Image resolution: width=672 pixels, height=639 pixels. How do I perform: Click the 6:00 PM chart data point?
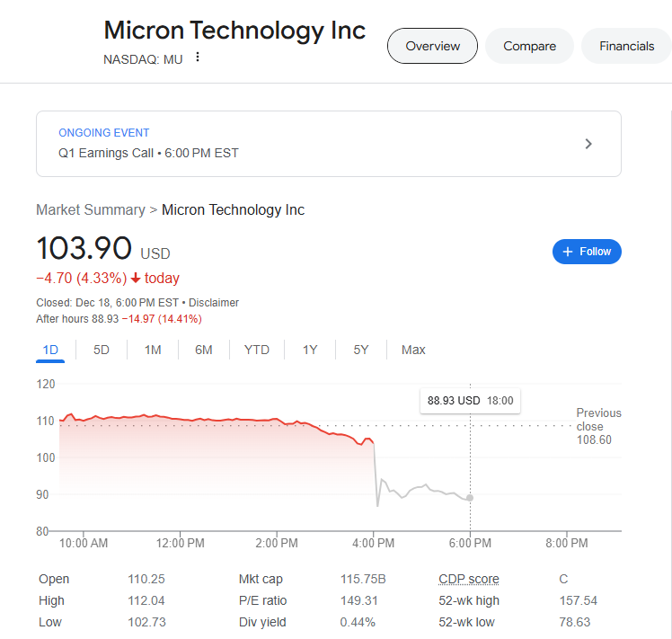470,497
